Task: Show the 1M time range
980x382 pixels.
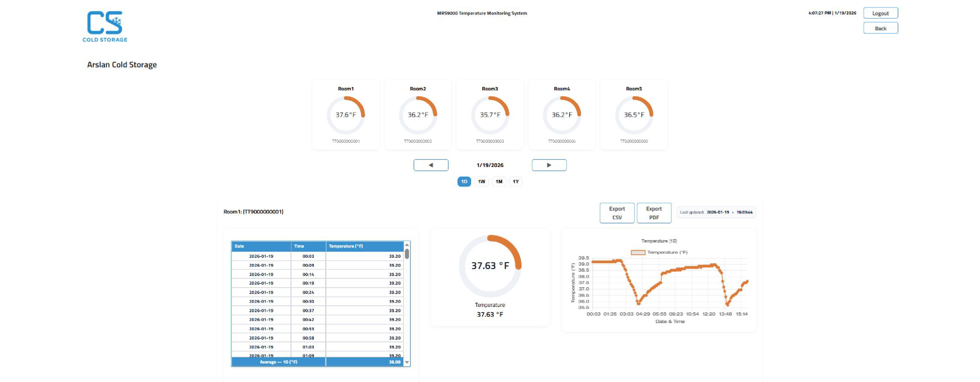Action: (x=499, y=182)
